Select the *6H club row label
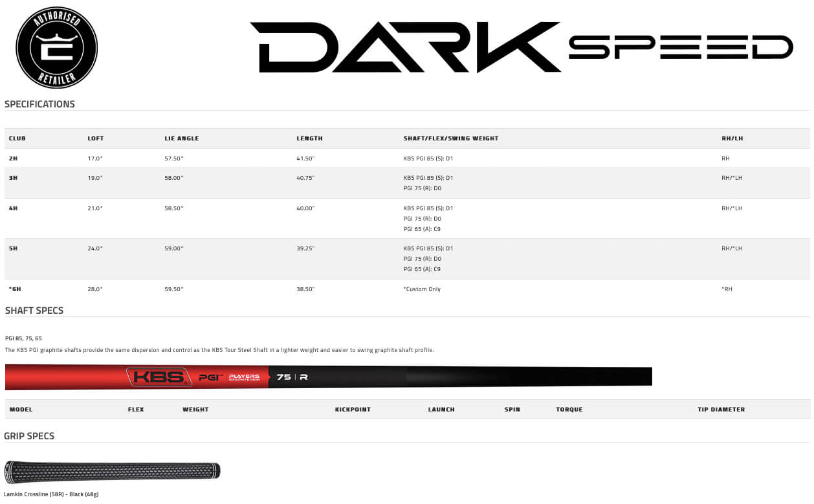The height and width of the screenshot is (504, 814). 15,289
